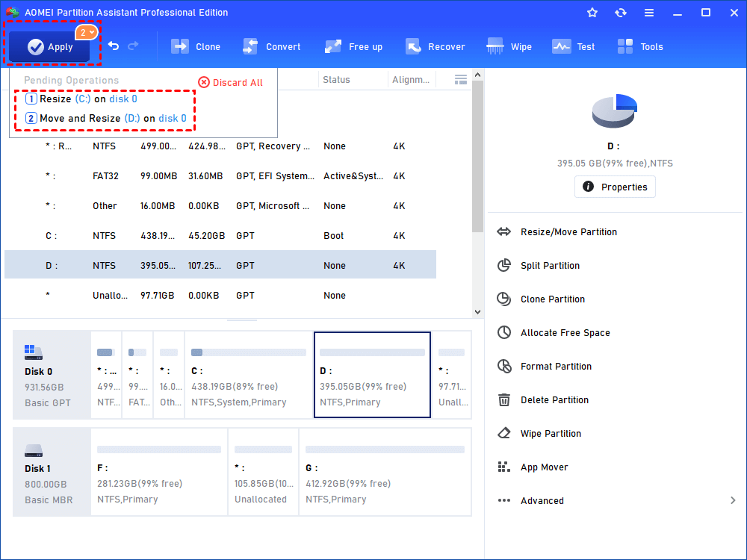Select the 16.00MB Other partition row
This screenshot has height=560, width=747.
[x=220, y=206]
